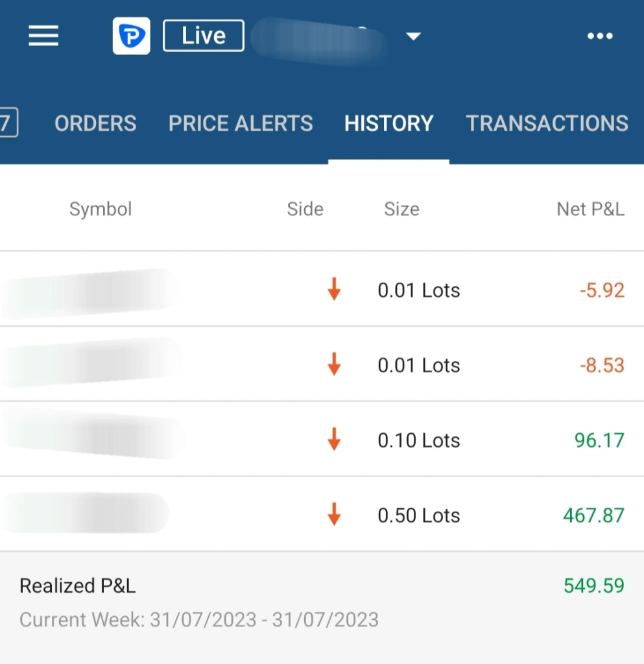644x664 pixels.
Task: Switch to the PRICE ALERTS tab
Action: coord(241,123)
